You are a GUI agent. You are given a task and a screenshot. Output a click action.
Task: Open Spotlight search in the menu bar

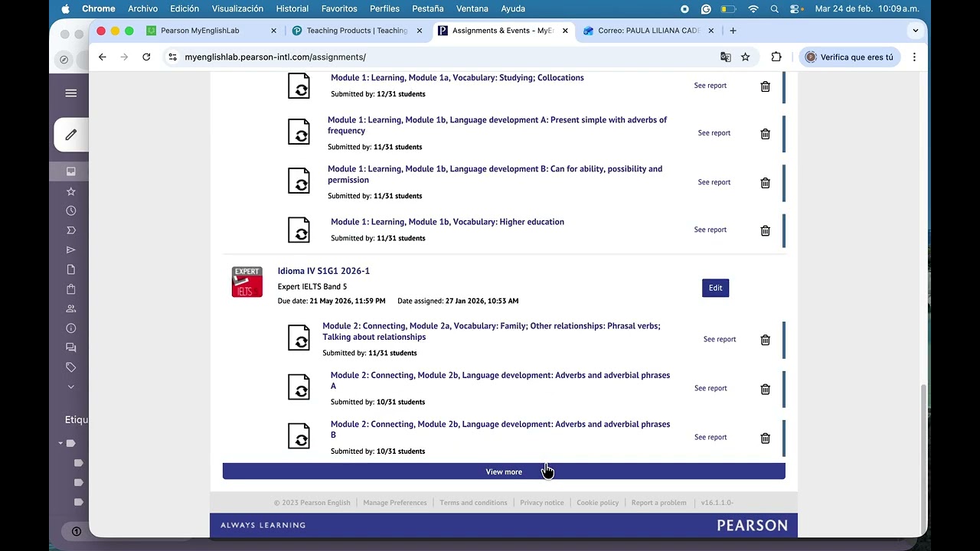pyautogui.click(x=775, y=8)
